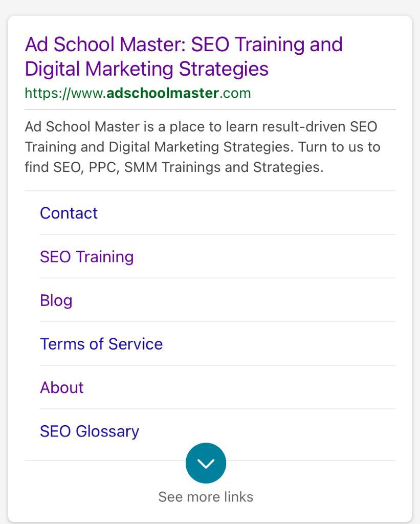Open the Contact sitelink
The width and height of the screenshot is (420, 524).
click(69, 213)
